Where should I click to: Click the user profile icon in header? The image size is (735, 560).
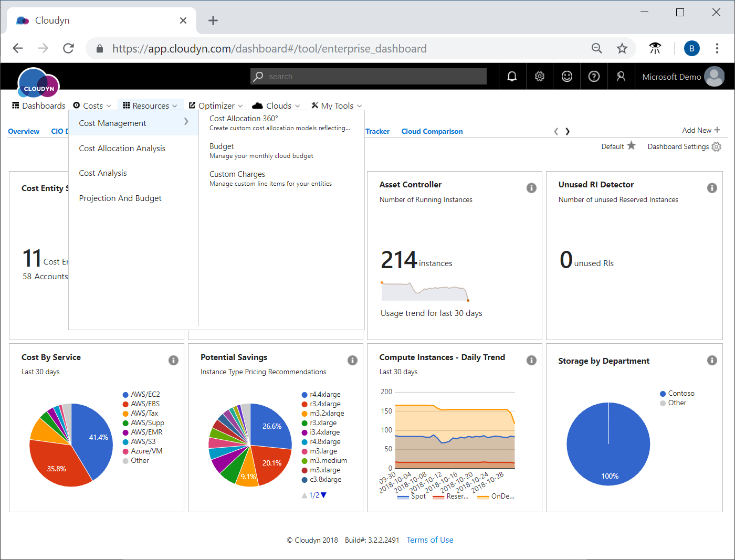621,77
